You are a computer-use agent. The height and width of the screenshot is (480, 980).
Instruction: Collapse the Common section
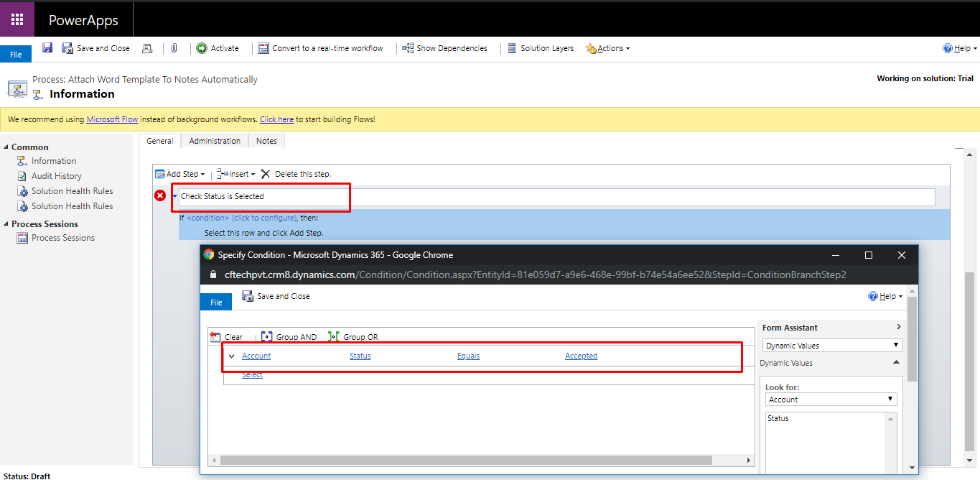(x=6, y=147)
